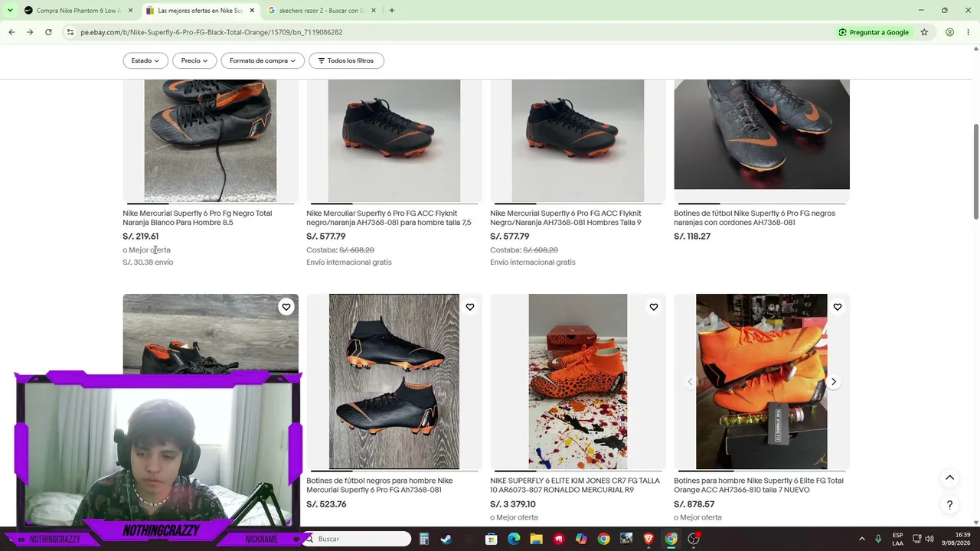980x551 pixels.
Task: Open Copilot from the taskbar
Action: tap(581, 539)
